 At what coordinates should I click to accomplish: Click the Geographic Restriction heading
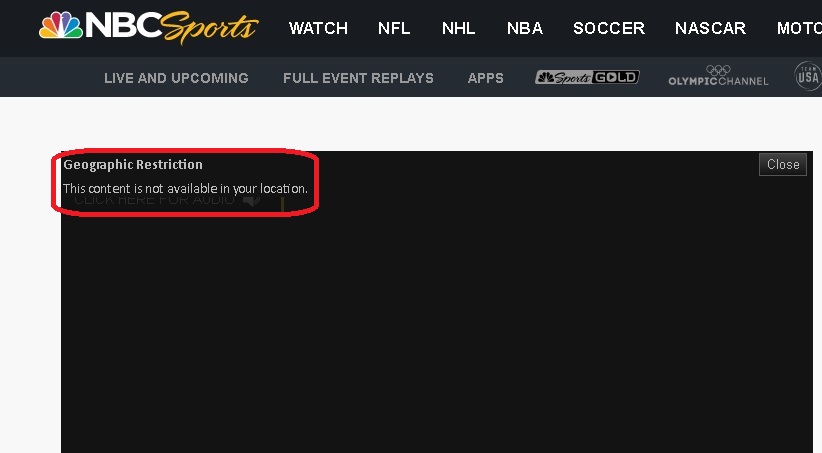click(133, 165)
